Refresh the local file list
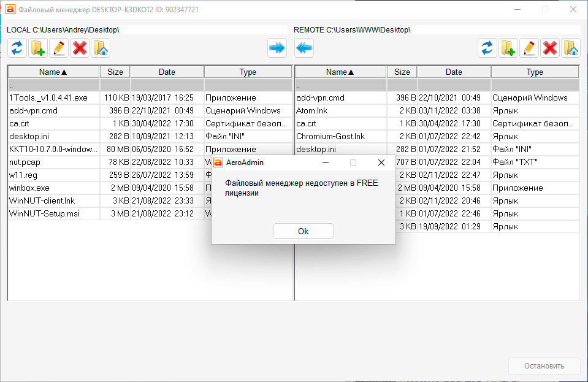 click(17, 48)
